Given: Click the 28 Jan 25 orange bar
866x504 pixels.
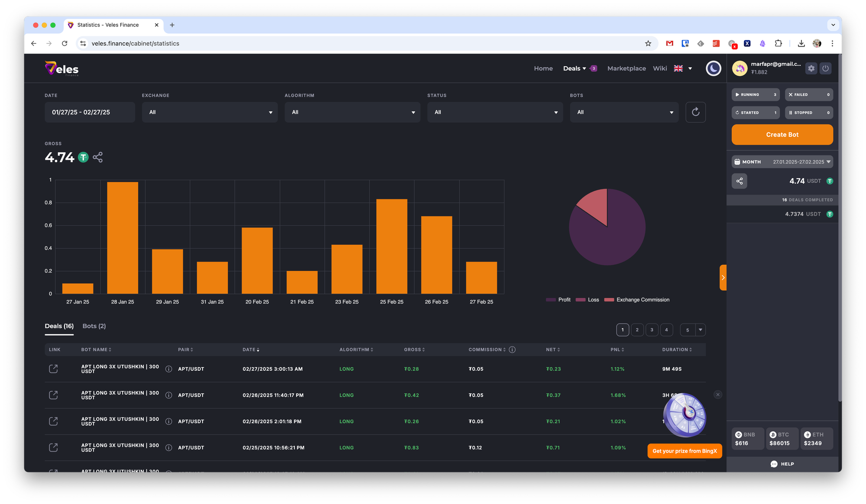Looking at the screenshot, I should 123,238.
